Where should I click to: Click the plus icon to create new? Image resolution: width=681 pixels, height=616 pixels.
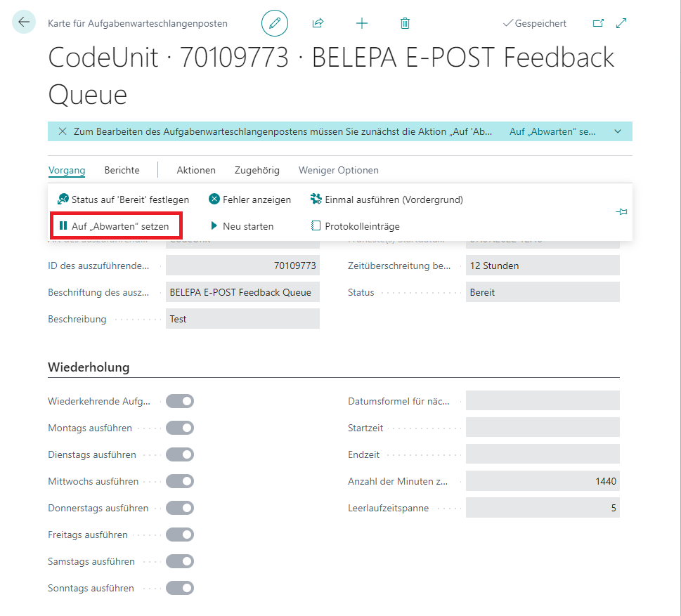point(362,23)
